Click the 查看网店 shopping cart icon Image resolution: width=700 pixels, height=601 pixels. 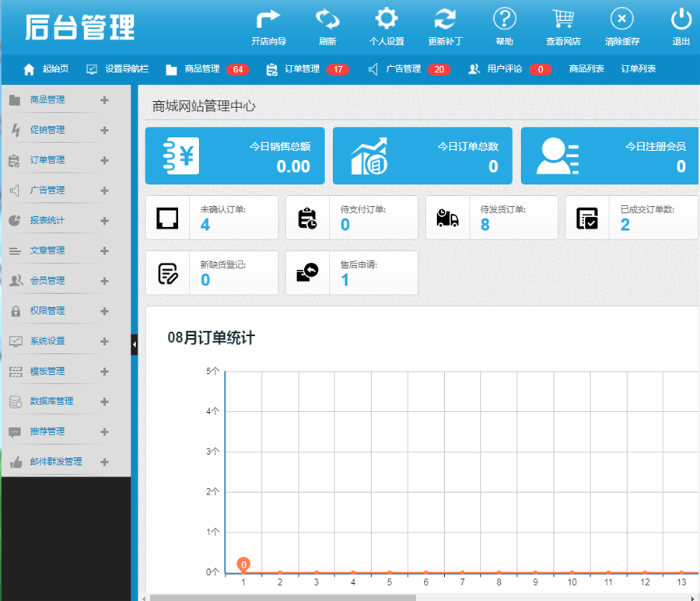[563, 19]
